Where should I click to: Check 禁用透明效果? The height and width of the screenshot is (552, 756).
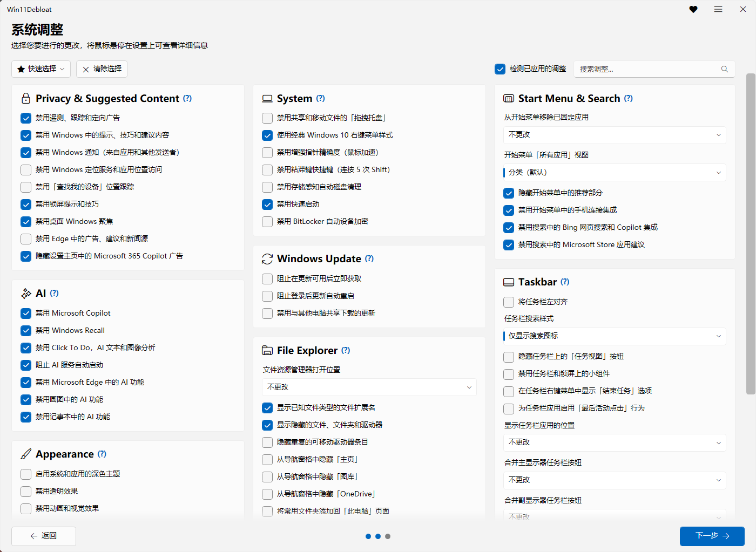26,492
